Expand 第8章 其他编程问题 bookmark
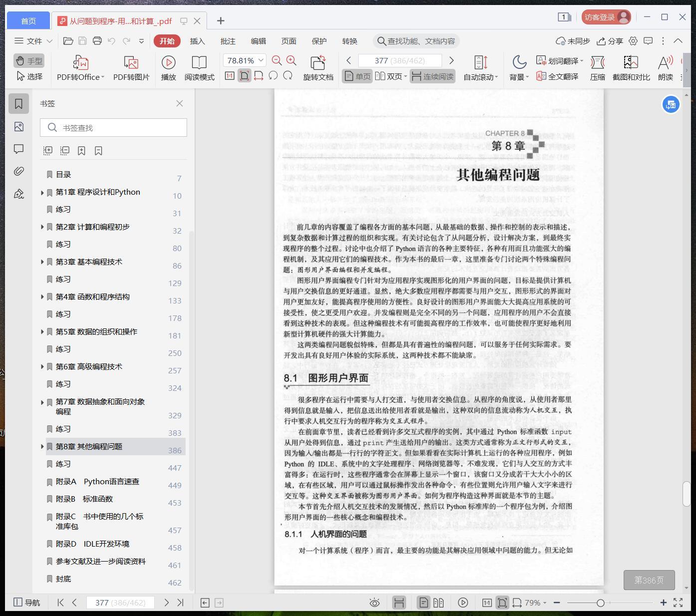696x616 pixels. tap(42, 447)
